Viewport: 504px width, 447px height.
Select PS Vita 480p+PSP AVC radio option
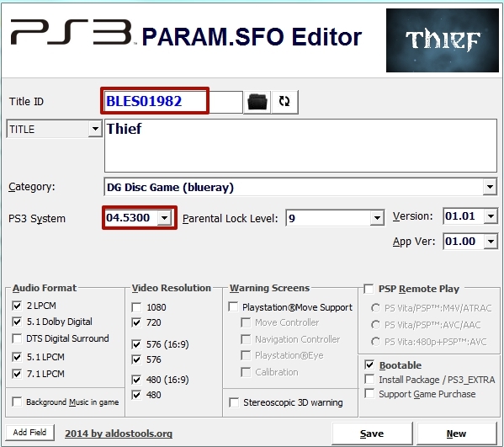375,342
